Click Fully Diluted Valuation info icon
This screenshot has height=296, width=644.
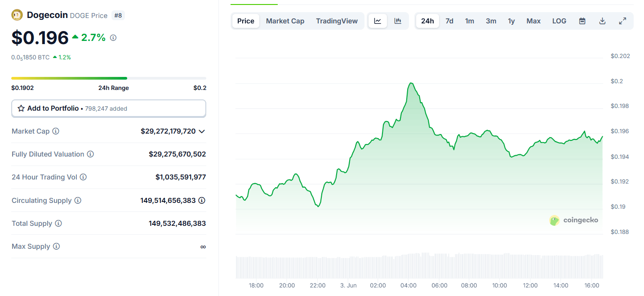coord(90,154)
